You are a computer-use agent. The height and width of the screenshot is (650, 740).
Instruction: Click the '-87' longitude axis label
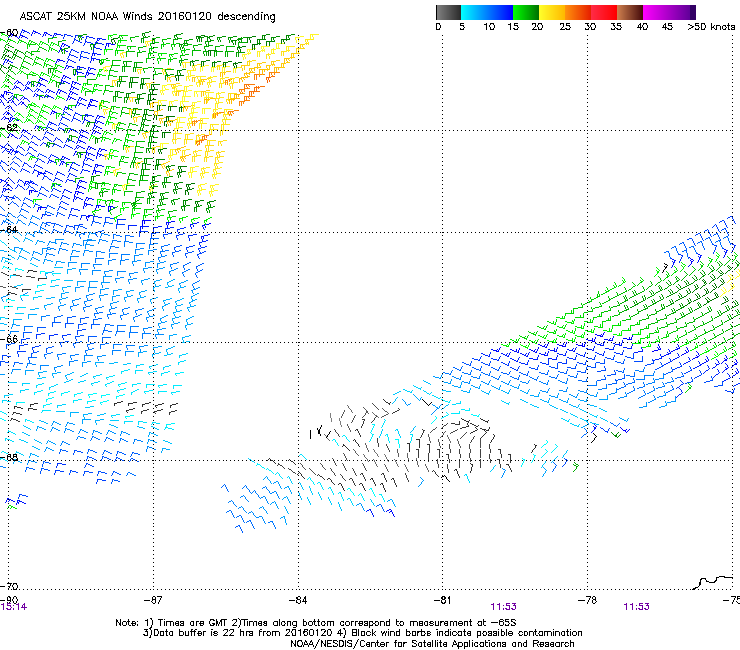(x=153, y=600)
